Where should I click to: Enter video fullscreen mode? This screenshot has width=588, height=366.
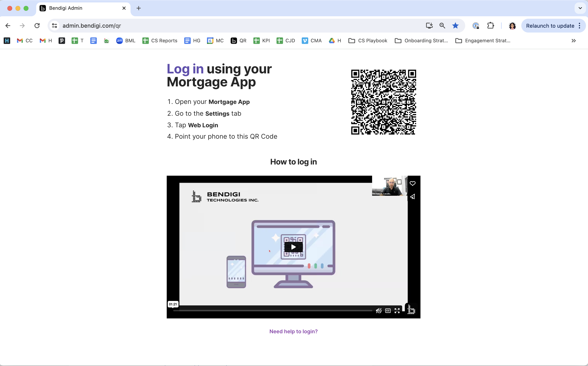tap(397, 310)
